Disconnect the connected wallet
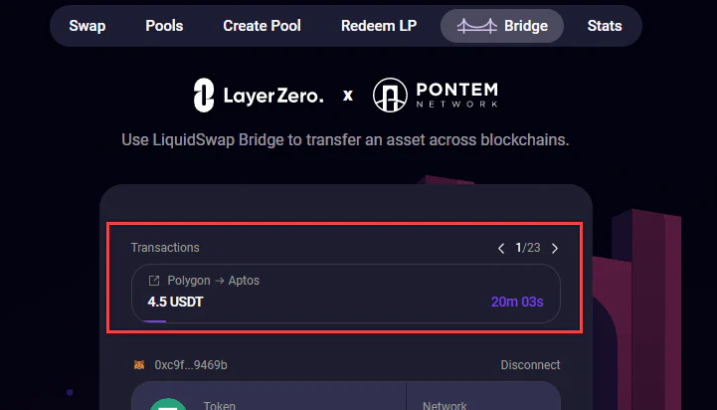This screenshot has height=410, width=717. click(530, 365)
